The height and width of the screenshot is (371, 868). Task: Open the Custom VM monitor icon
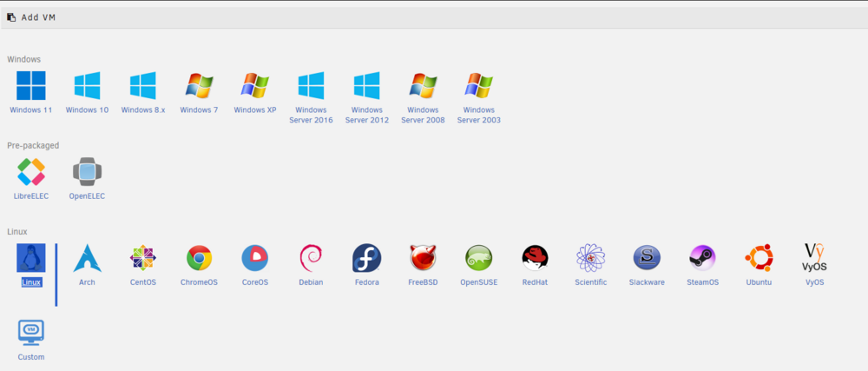coord(31,334)
